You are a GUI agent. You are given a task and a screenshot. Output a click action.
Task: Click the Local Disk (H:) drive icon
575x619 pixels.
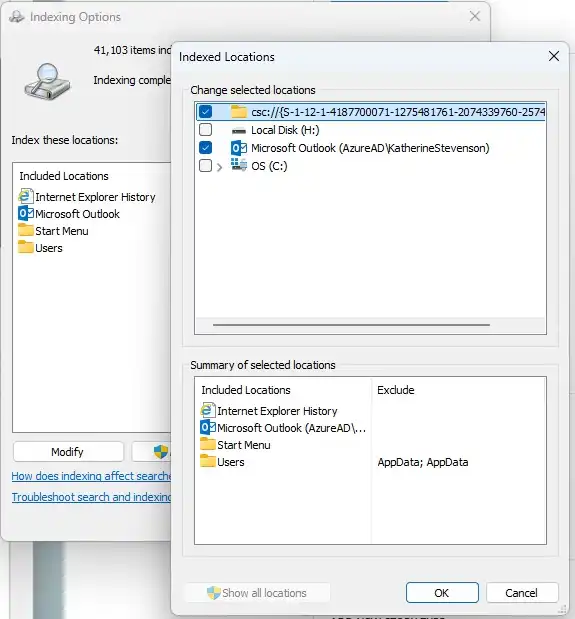239,131
